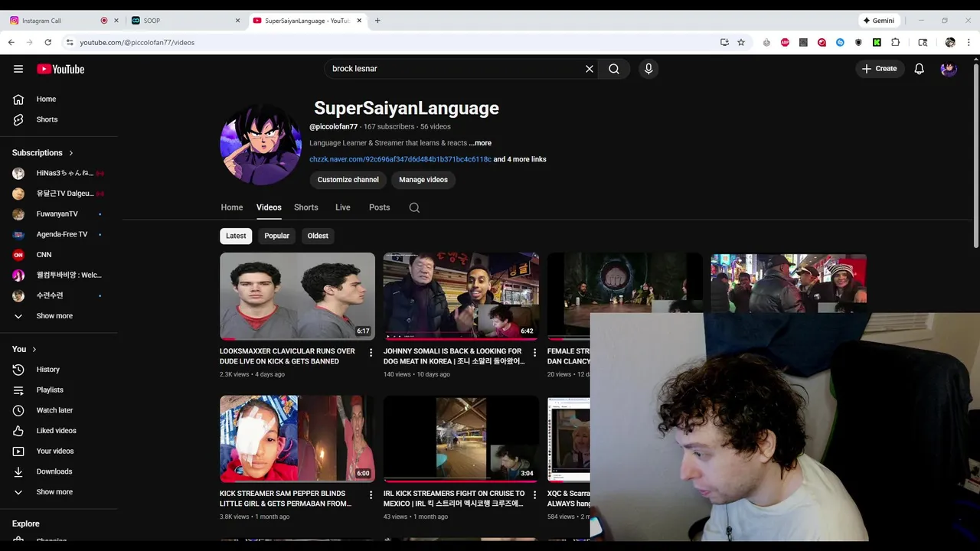Open the Johnny Somali video thumbnail

point(461,296)
